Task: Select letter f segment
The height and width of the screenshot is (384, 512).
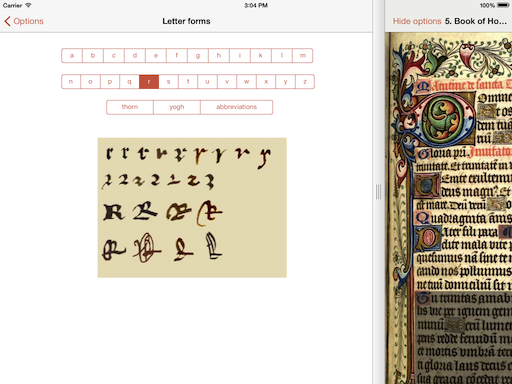Action: pos(177,56)
